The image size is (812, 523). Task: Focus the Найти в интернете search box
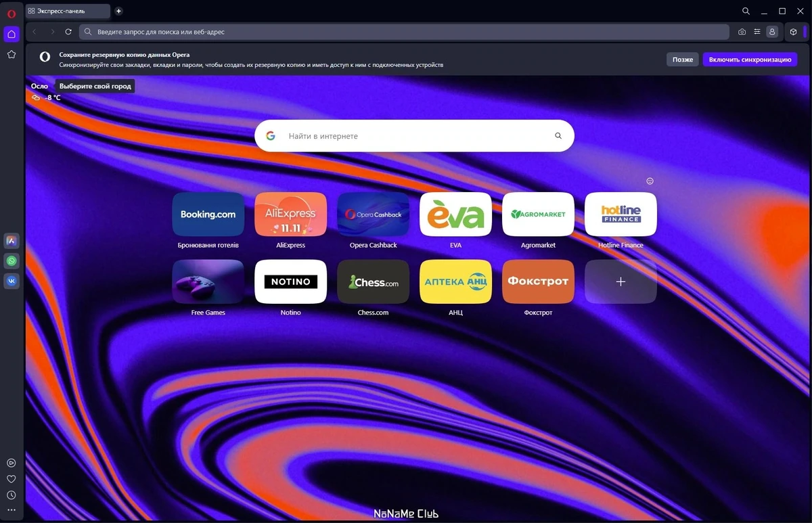pyautogui.click(x=414, y=136)
